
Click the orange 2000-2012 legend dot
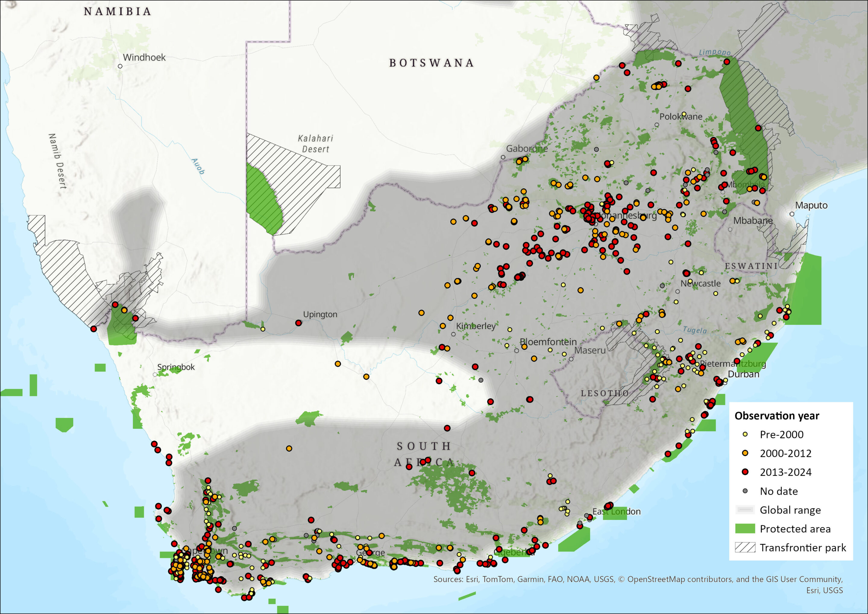tap(745, 453)
